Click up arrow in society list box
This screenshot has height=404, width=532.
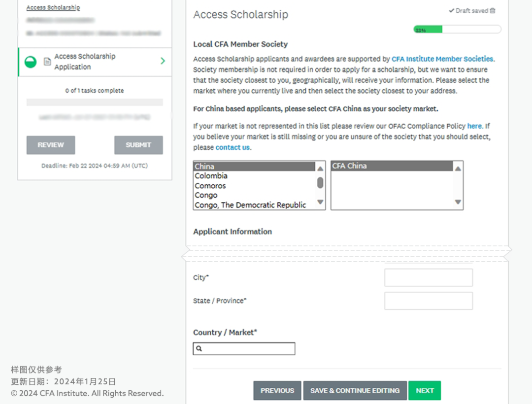[x=458, y=168]
